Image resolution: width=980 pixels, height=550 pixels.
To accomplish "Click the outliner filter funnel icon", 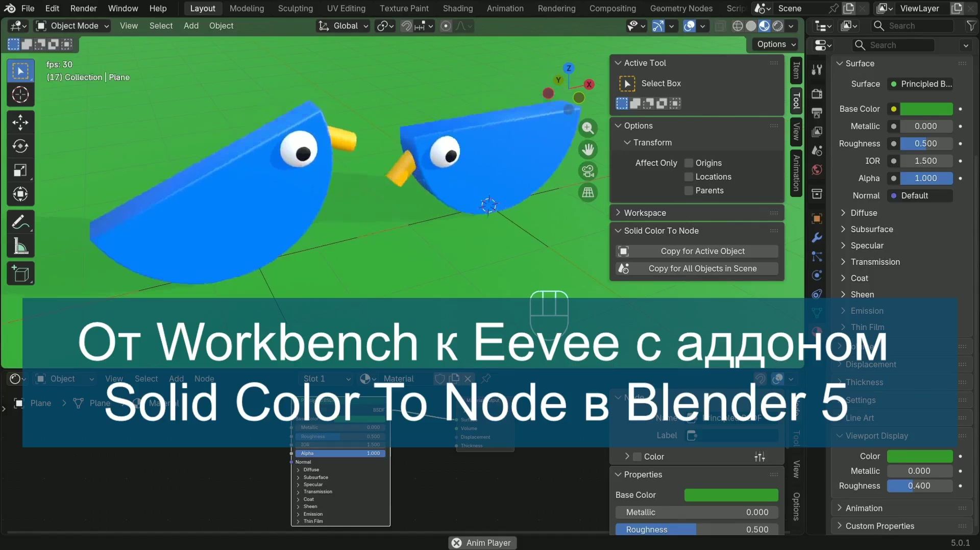I will click(971, 26).
